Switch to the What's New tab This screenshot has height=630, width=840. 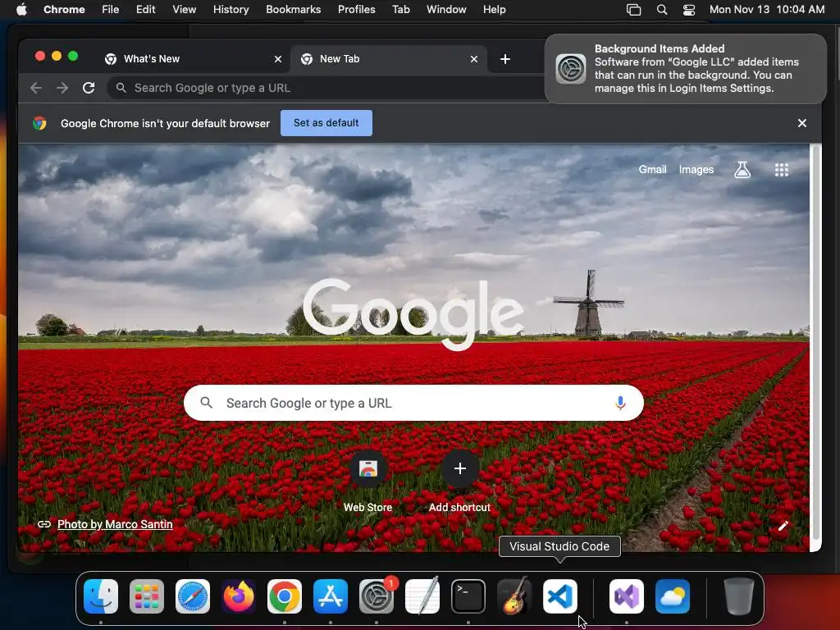click(x=192, y=59)
